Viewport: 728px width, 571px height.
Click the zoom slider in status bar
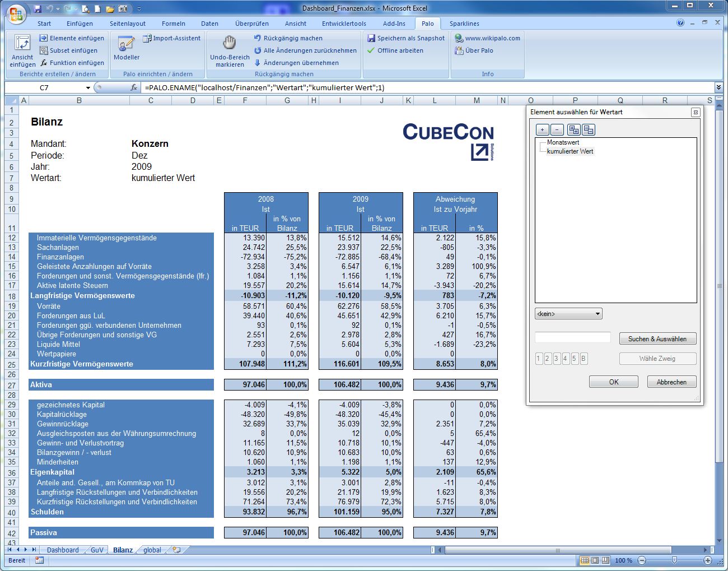pyautogui.click(x=674, y=560)
